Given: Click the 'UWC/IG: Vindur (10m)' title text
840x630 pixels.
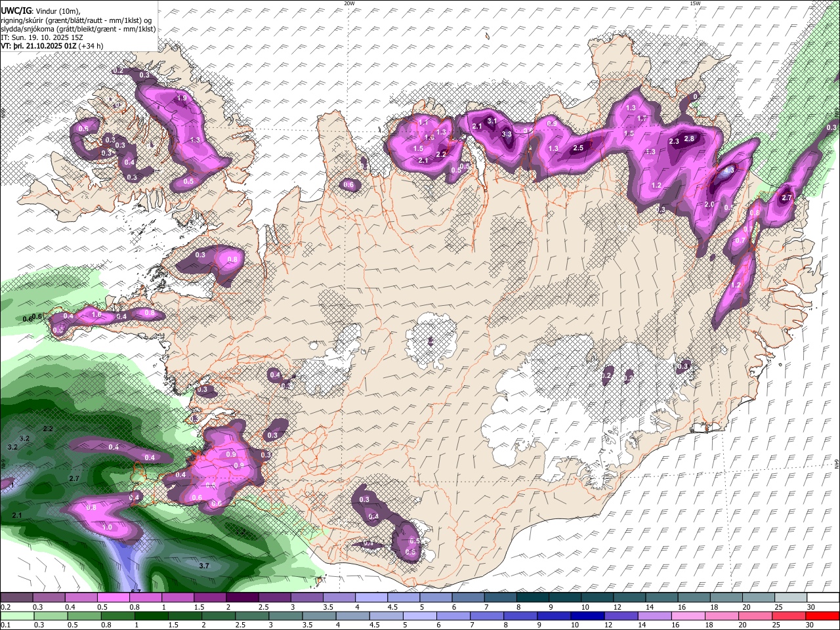Looking at the screenshot, I should 41,10.
